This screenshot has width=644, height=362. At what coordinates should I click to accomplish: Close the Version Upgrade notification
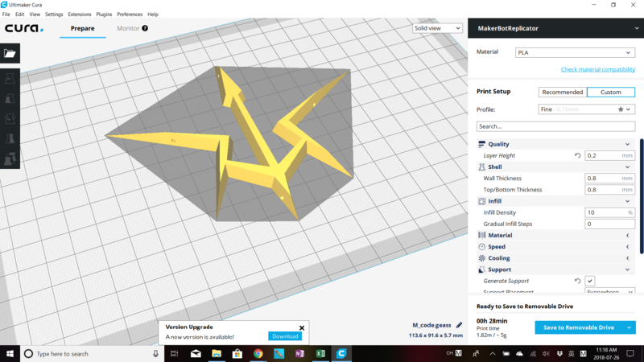(302, 327)
